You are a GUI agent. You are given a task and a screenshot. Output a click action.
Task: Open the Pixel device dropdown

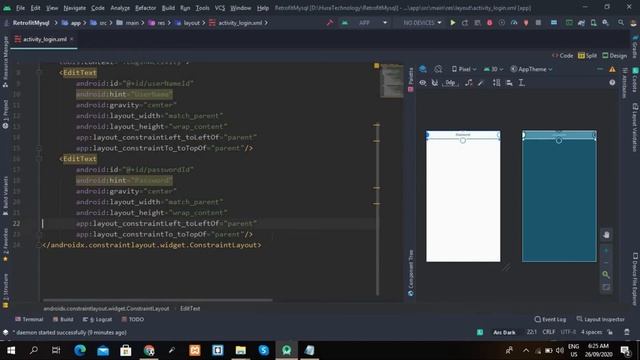click(x=464, y=69)
